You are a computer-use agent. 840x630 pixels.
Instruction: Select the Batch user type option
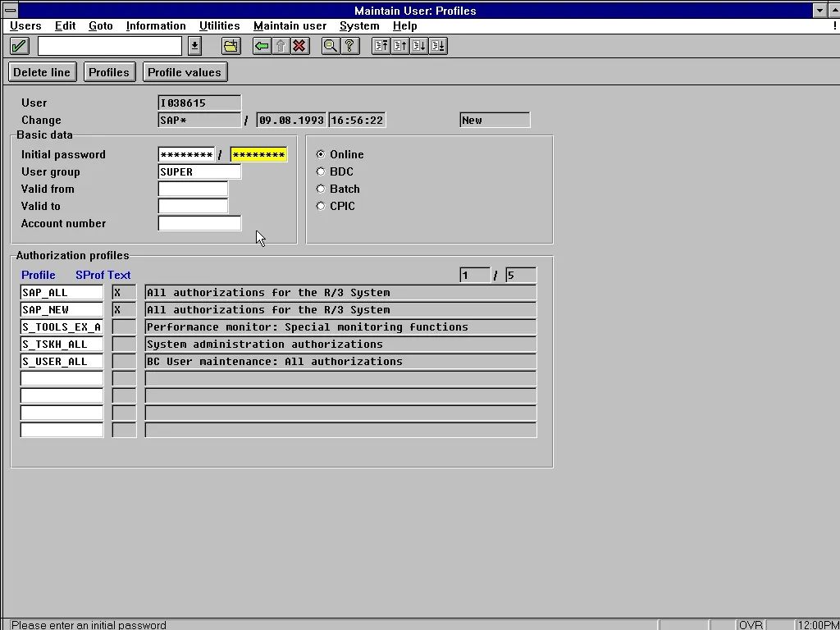[321, 189]
